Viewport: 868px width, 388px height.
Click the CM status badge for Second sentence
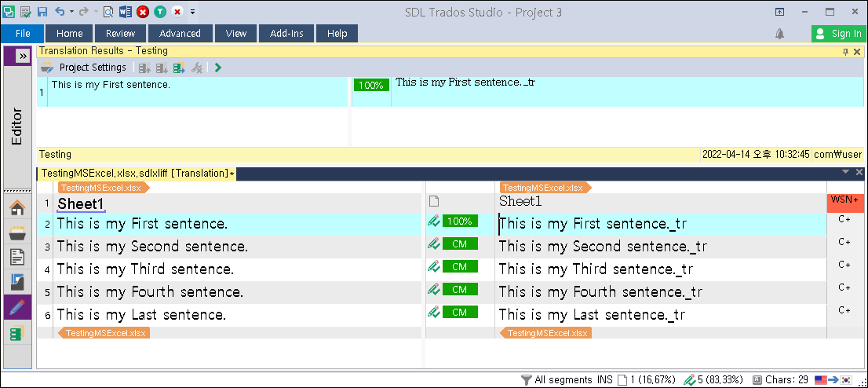459,244
